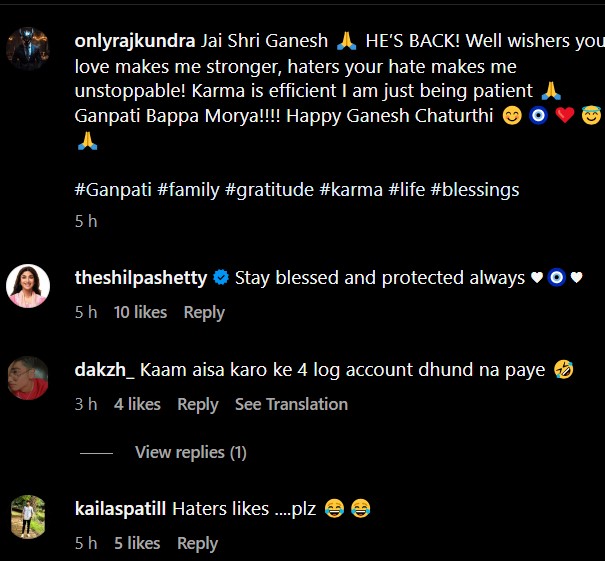605x561 pixels.
Task: Open the dakzh_ username link
Action: (x=104, y=370)
